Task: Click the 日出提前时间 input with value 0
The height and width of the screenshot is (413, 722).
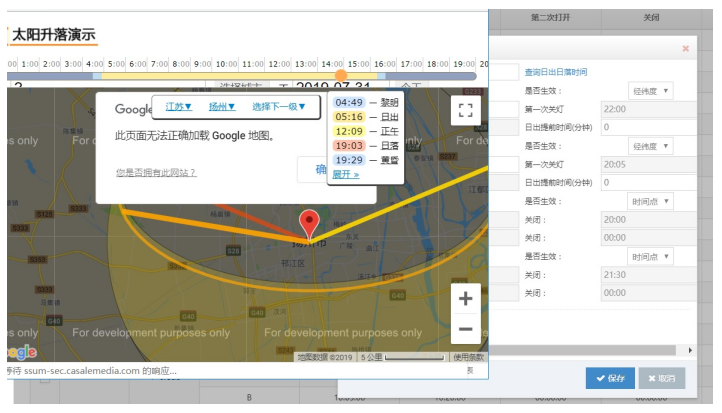Action: click(x=647, y=127)
